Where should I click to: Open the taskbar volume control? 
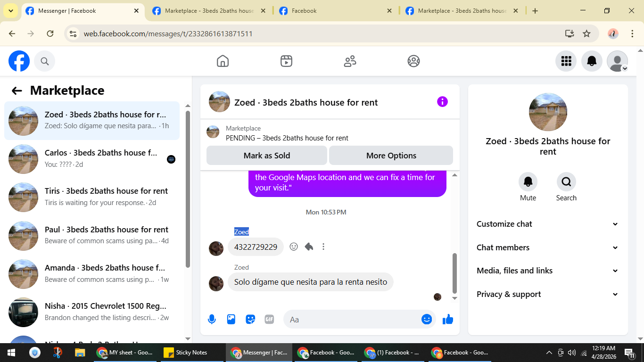pyautogui.click(x=572, y=353)
